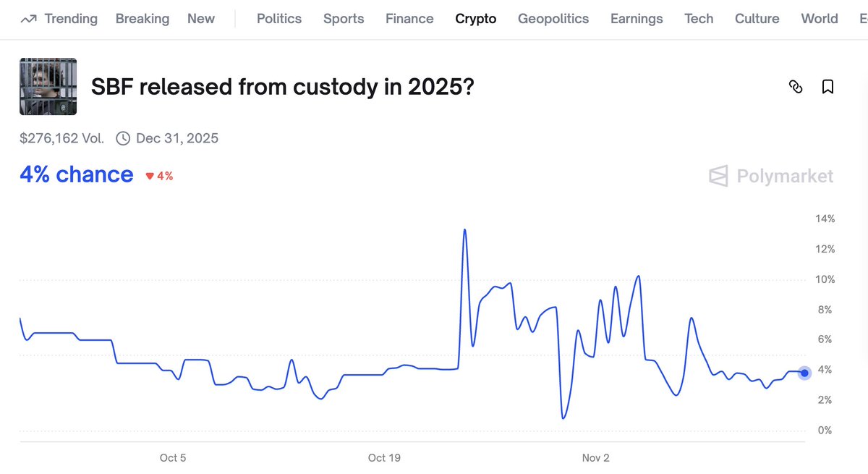Click the Polymarket logo watermark

click(x=771, y=176)
